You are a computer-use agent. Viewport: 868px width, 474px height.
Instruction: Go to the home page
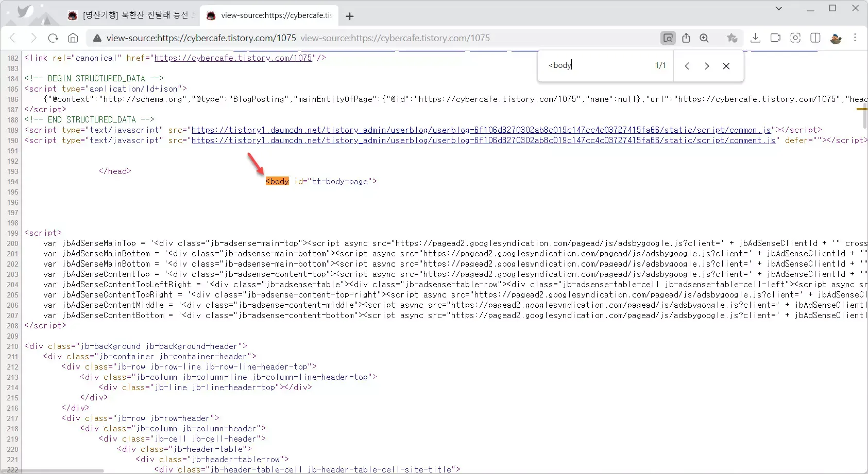coord(73,38)
